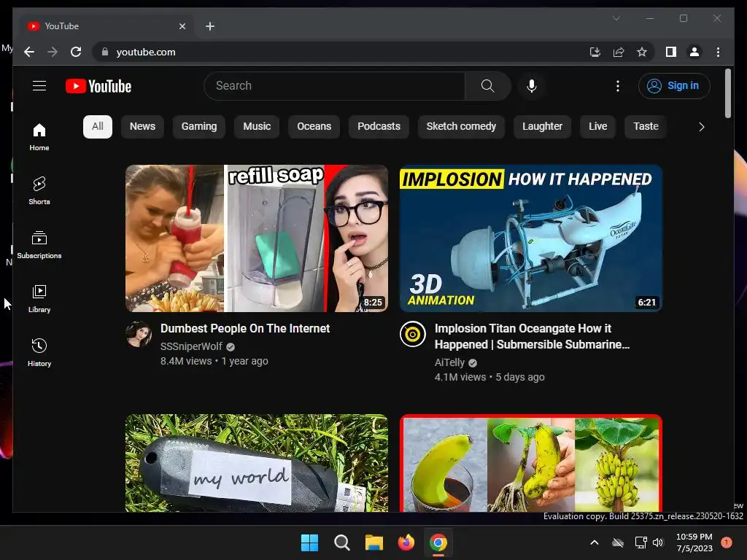Open the YouTube hamburger guide menu

39,86
